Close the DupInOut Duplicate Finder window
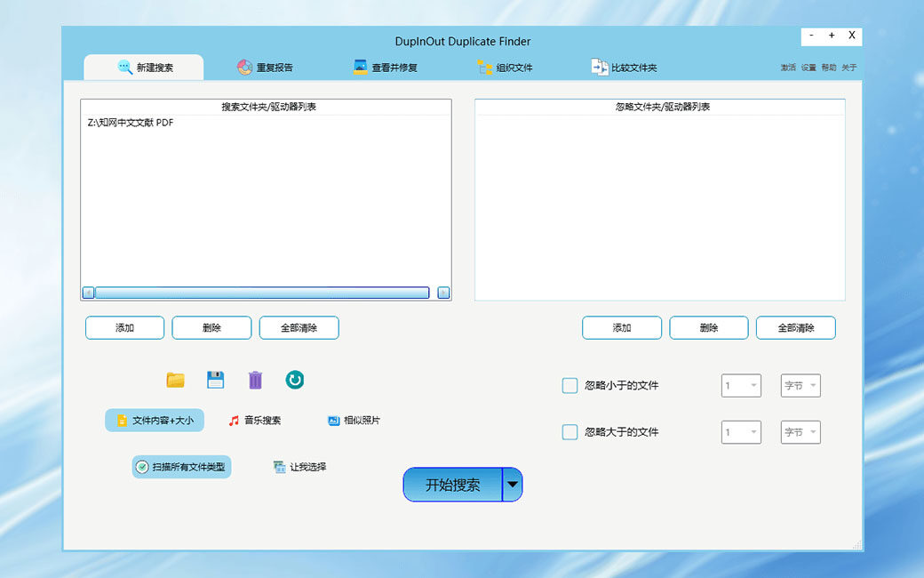The image size is (924, 578). coord(851,36)
